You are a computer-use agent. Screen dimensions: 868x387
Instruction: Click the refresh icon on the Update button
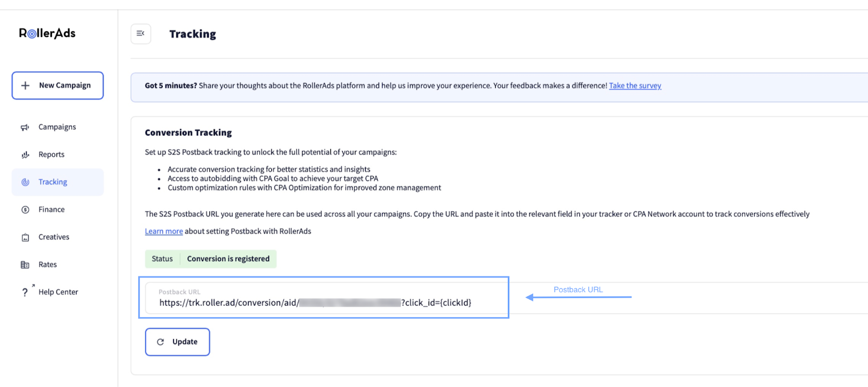[161, 342]
